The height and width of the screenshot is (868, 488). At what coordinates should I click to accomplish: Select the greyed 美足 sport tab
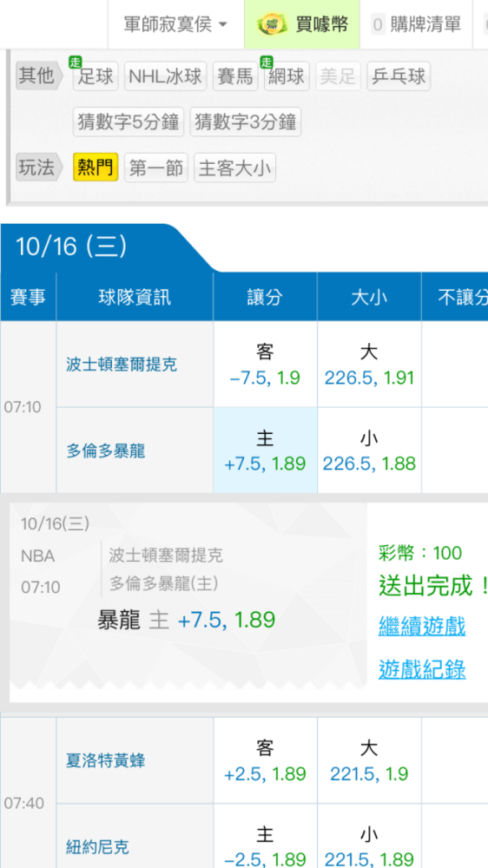338,76
